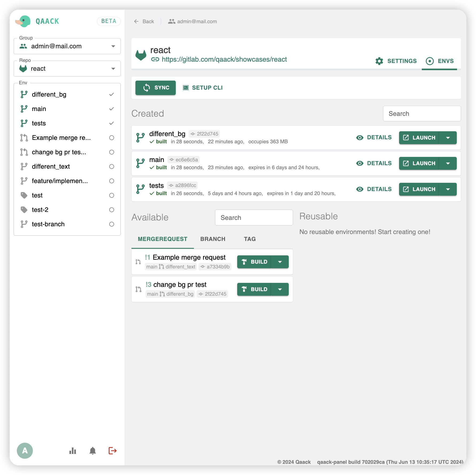Expand the Launch options arrow for tests
Image resolution: width=476 pixels, height=475 pixels.
point(448,189)
